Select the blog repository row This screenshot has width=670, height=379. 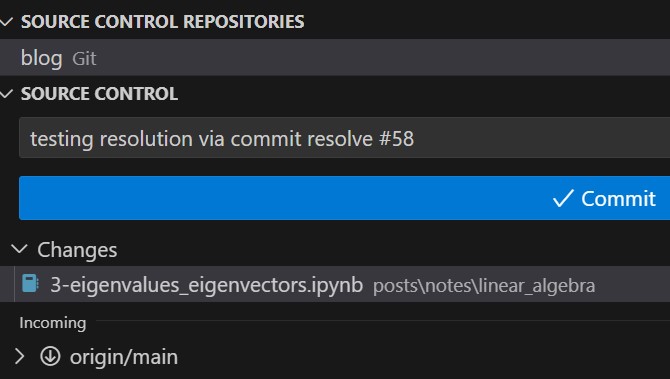[335, 58]
